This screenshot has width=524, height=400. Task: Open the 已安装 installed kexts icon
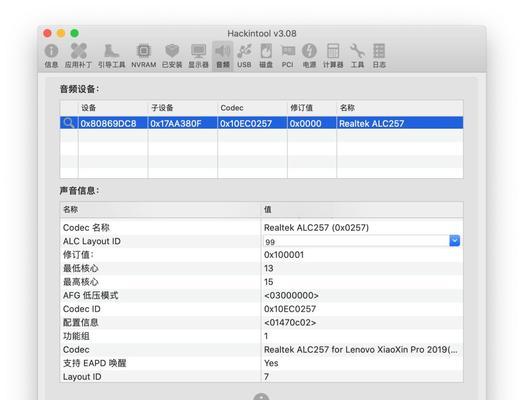172,55
